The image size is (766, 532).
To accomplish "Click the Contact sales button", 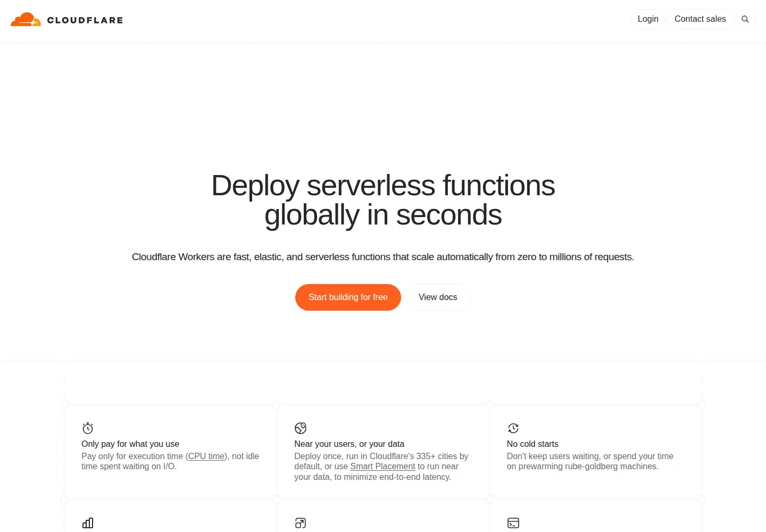I will pos(700,19).
